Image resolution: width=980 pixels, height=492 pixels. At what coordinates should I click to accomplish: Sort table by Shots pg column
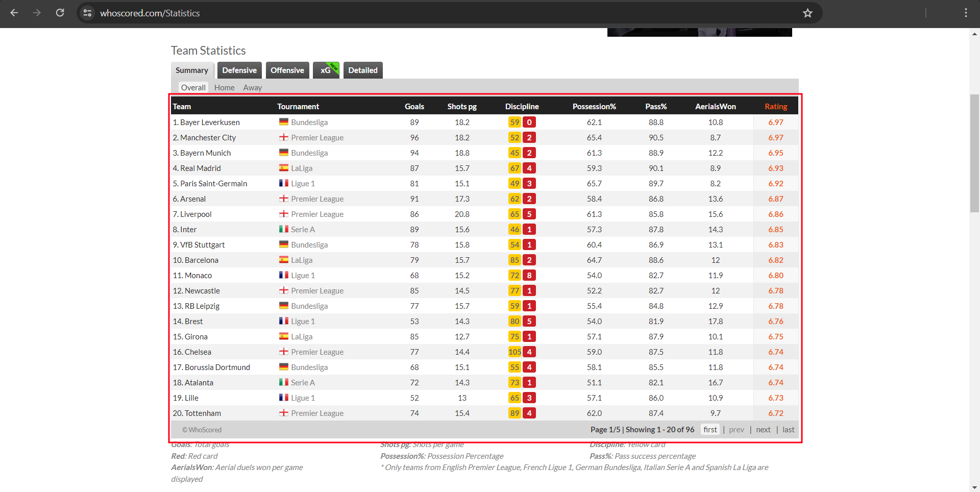462,107
